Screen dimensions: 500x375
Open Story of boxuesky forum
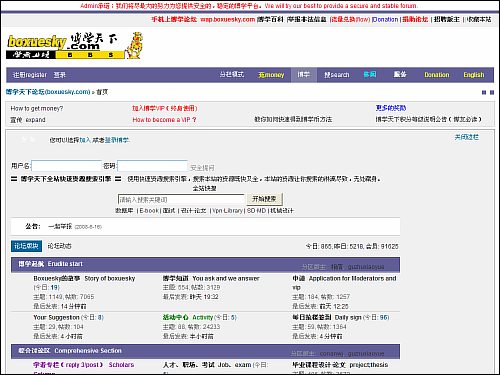tap(84, 278)
